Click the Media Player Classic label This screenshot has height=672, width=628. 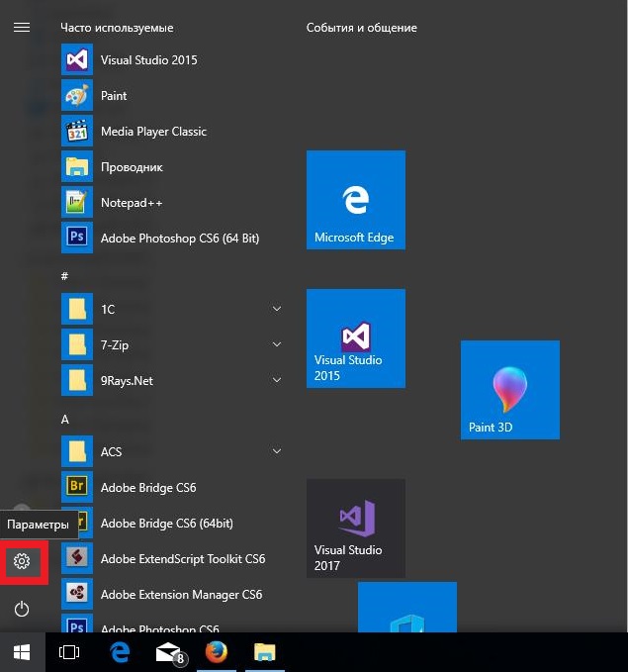click(x=154, y=132)
